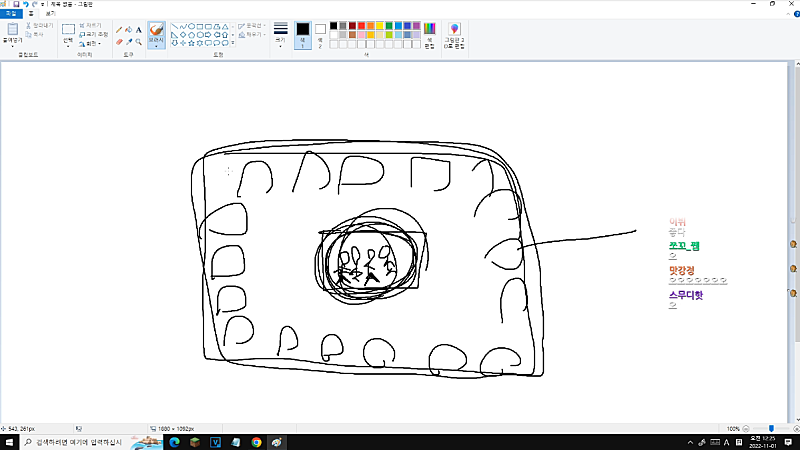Pick the Hexagon shape in the shapes gallery

[x=200, y=35]
